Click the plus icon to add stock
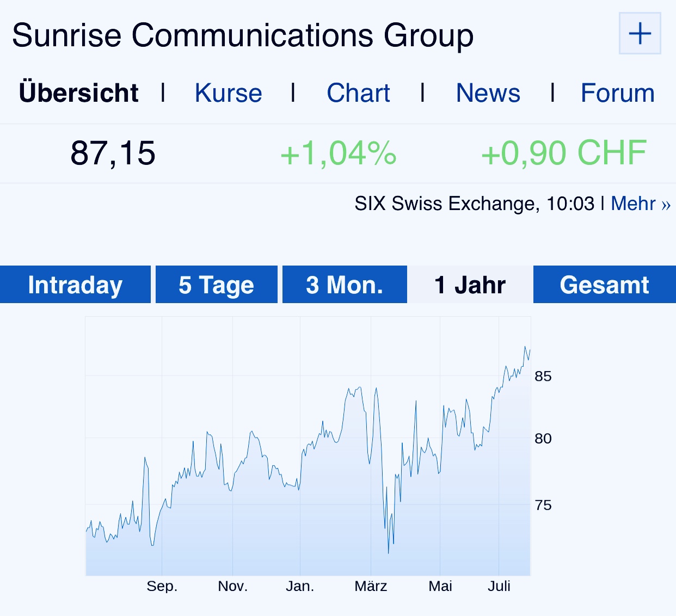This screenshot has width=676, height=616. tap(640, 34)
